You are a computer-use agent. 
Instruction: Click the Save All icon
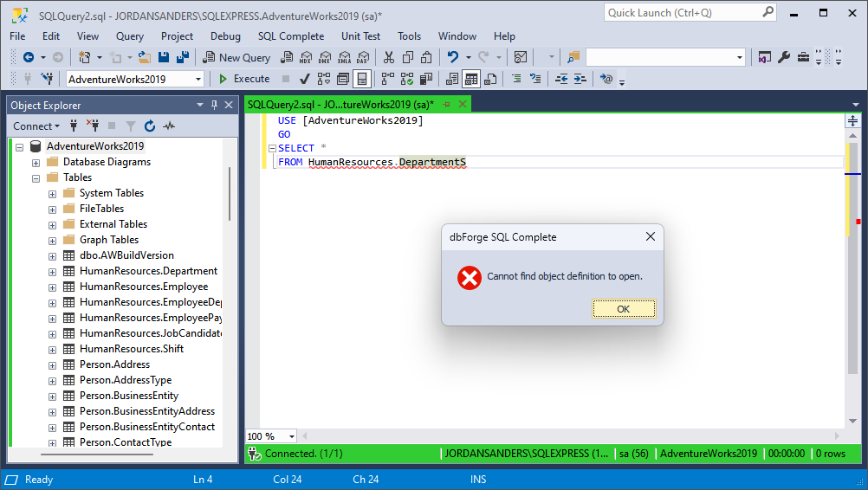click(x=182, y=57)
